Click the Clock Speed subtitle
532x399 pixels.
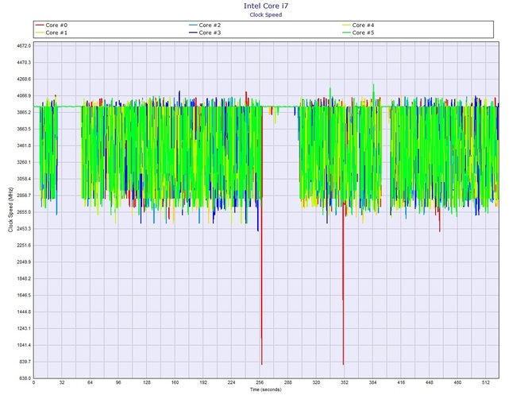tap(266, 14)
